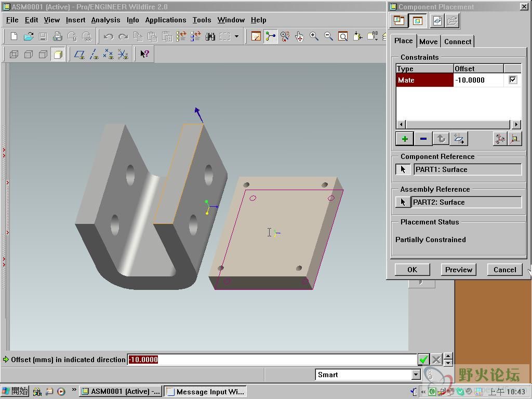
Task: Click the Undo arrow icon
Action: pos(108,36)
